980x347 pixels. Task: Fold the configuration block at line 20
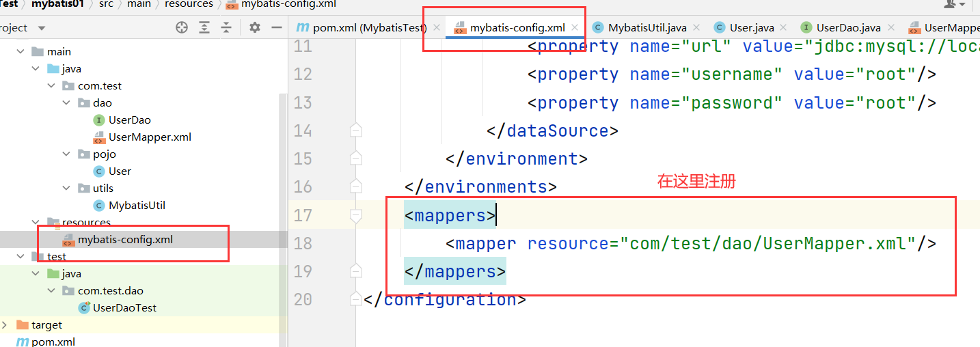(355, 299)
